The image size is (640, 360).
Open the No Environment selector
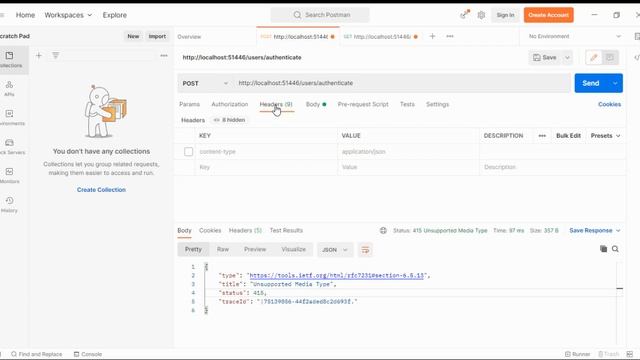click(x=574, y=36)
